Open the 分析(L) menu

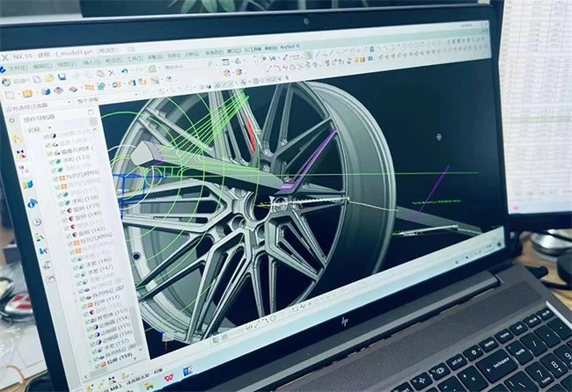coord(191,54)
